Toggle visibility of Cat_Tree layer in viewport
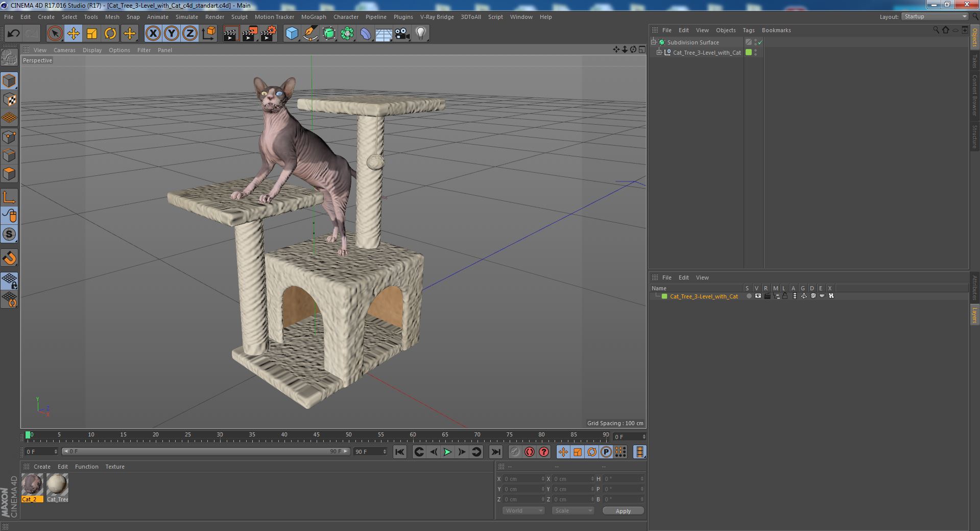 click(x=758, y=296)
